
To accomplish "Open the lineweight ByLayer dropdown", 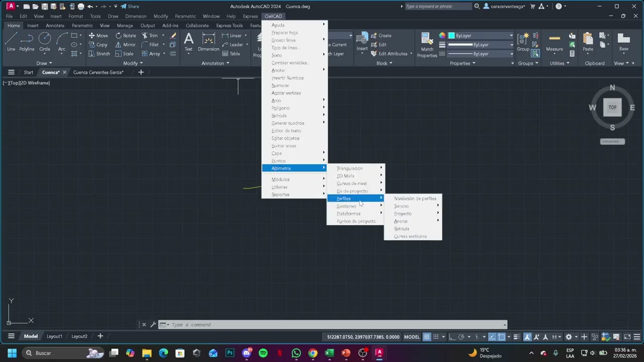I will (x=480, y=45).
